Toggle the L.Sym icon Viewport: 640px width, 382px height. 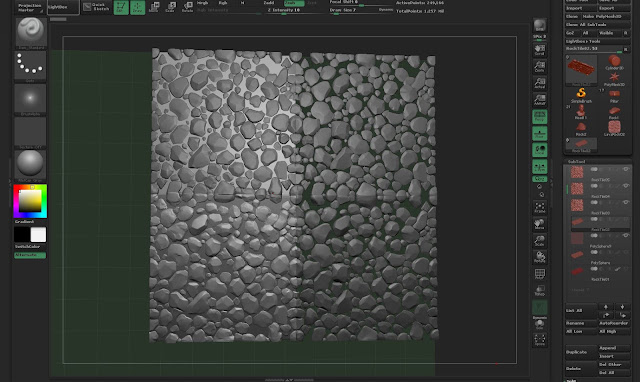[540, 167]
